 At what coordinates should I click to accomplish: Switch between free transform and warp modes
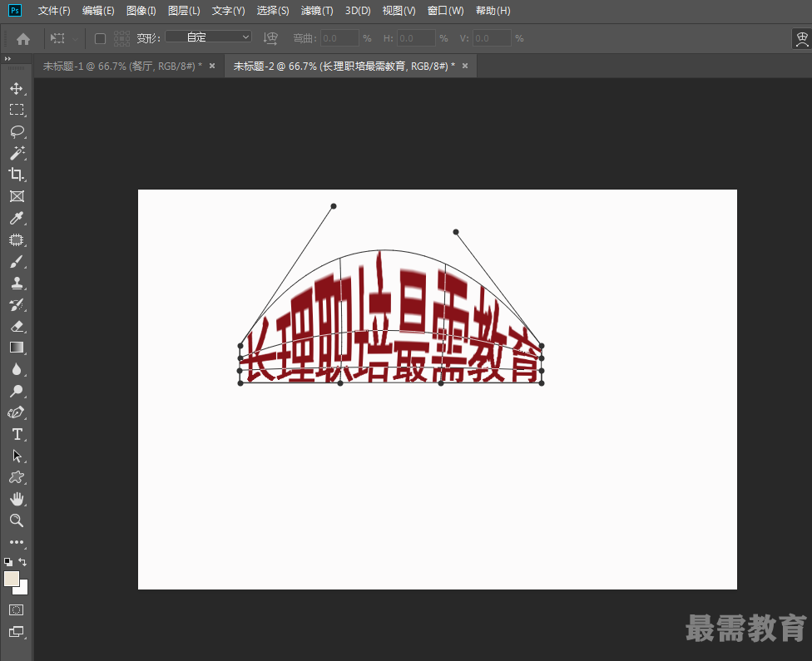click(x=802, y=39)
